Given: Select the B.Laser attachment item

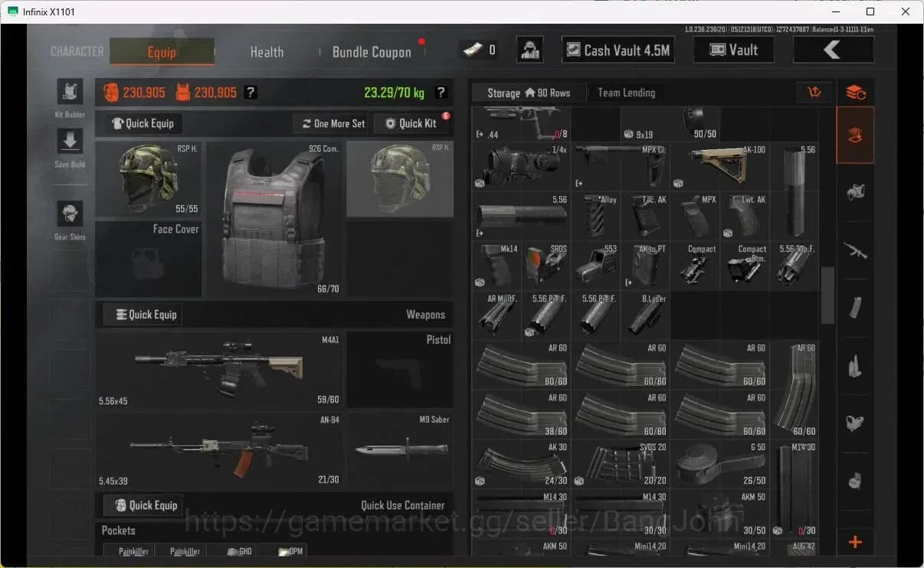Looking at the screenshot, I should point(645,315).
